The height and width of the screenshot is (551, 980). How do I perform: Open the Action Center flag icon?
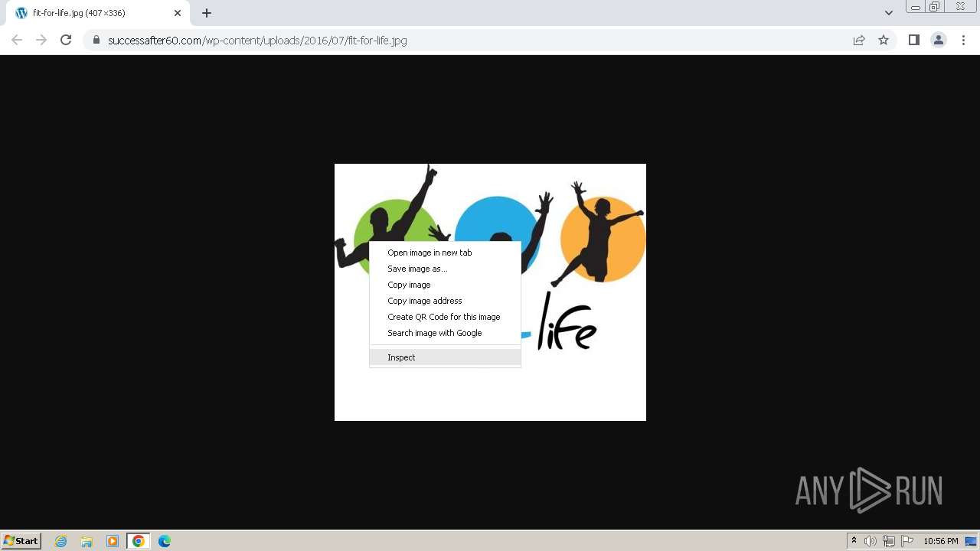[907, 541]
